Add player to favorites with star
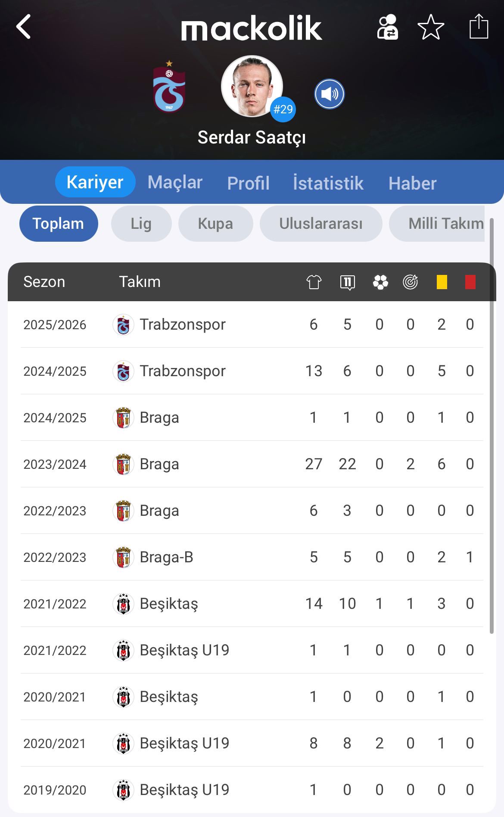 coord(431,27)
